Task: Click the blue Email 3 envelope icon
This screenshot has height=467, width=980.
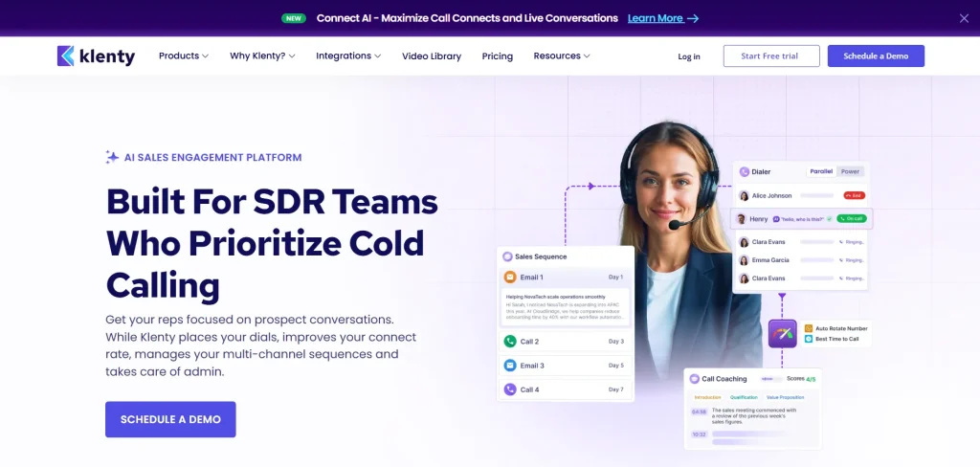Action: [x=510, y=366]
